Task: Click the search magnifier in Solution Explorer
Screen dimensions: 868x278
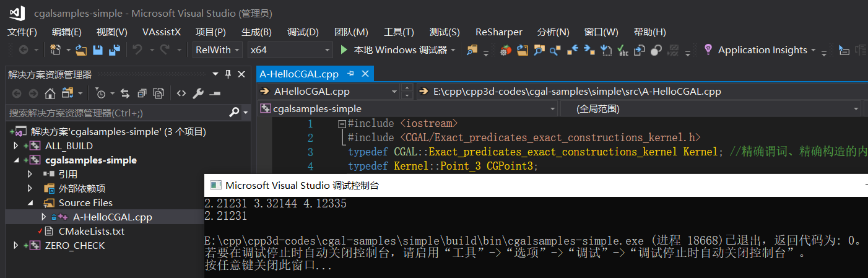Action: coord(234,113)
